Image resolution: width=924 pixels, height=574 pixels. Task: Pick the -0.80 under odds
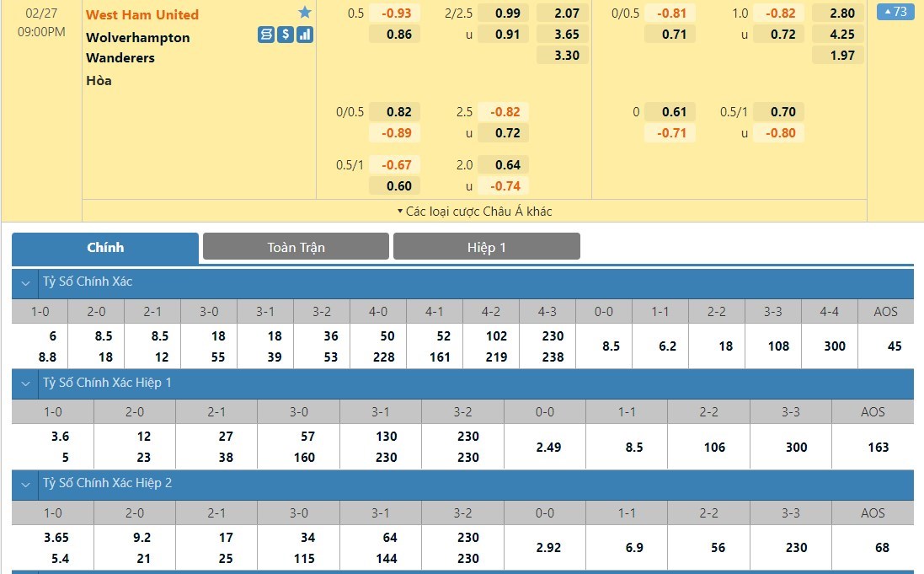[778, 133]
